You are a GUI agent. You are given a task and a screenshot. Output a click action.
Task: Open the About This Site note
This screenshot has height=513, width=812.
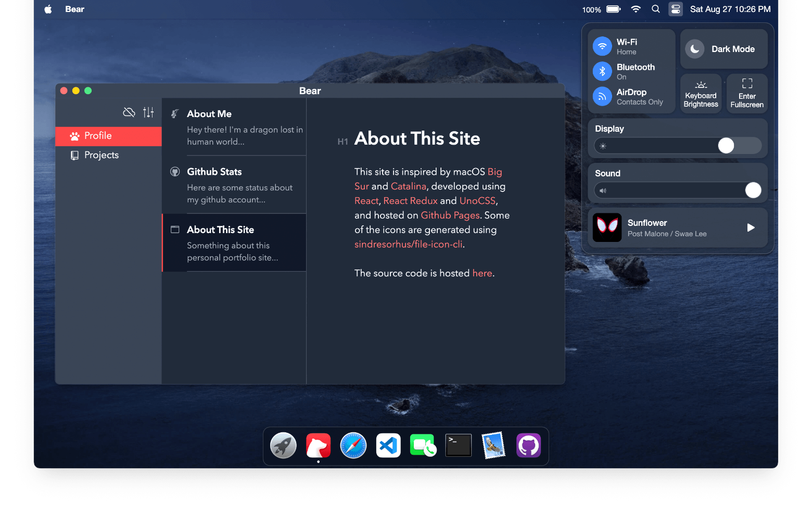[x=234, y=243]
